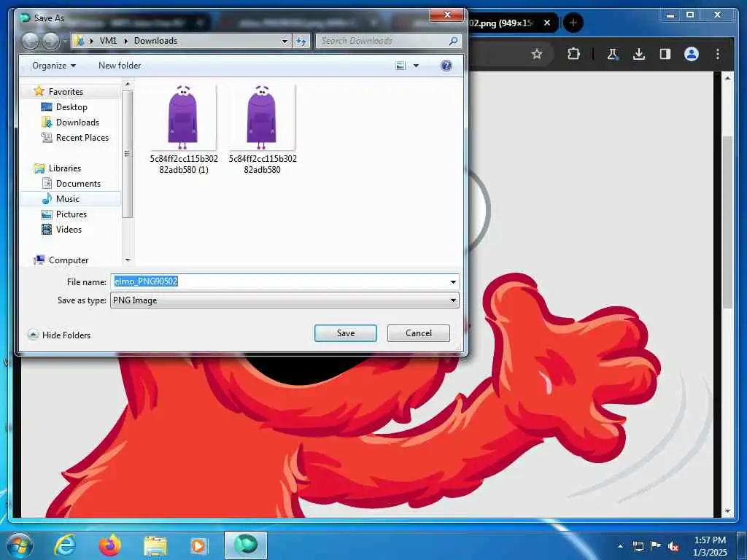Open the browser three-dot menu

[x=718, y=54]
